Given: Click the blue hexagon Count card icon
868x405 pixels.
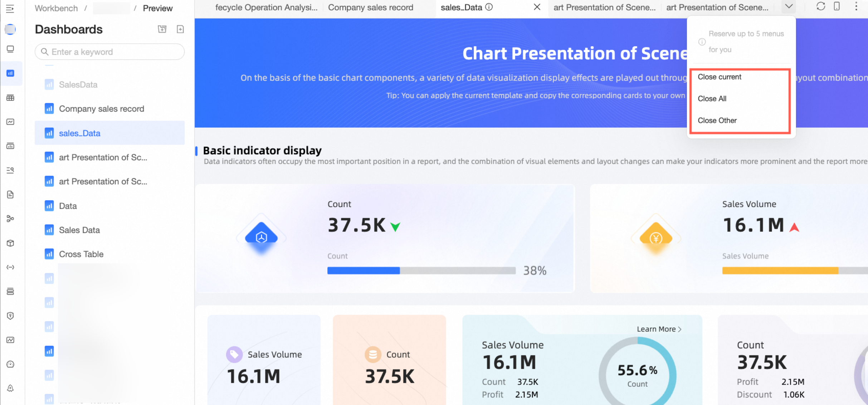Looking at the screenshot, I should (261, 236).
